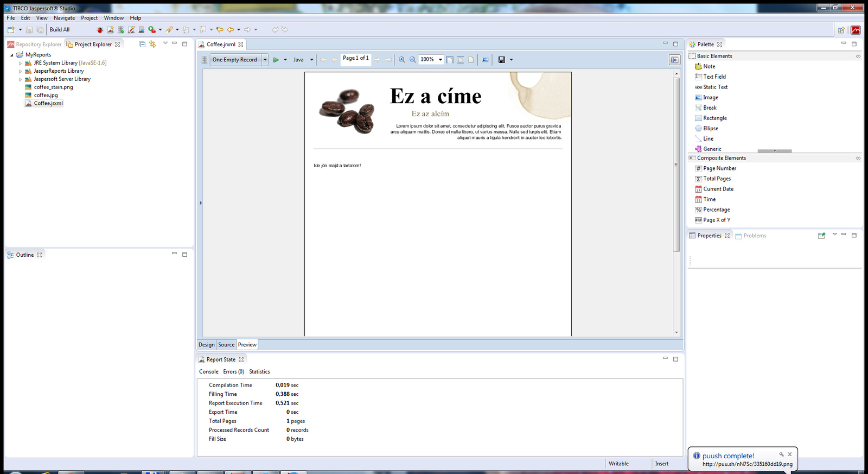Navigate back with the yellow arrow
Screen dimensions: 868x474
(x=231, y=29)
